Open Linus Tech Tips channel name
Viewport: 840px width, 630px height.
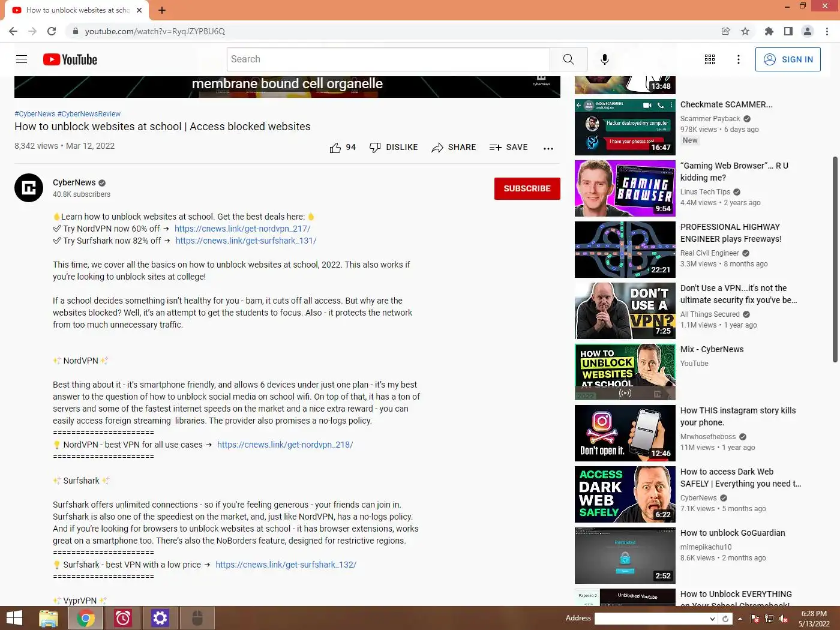point(705,192)
